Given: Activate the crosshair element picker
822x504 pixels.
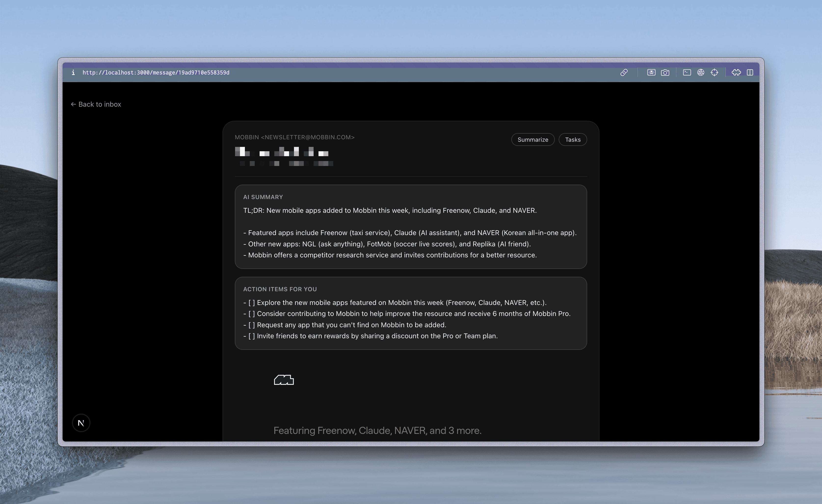Looking at the screenshot, I should (714, 72).
